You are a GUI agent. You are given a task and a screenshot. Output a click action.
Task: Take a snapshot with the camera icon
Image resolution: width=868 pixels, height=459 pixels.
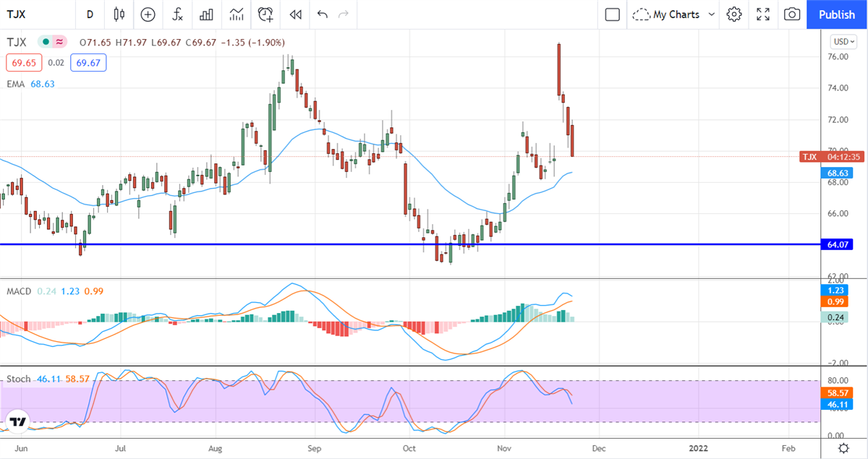point(792,14)
